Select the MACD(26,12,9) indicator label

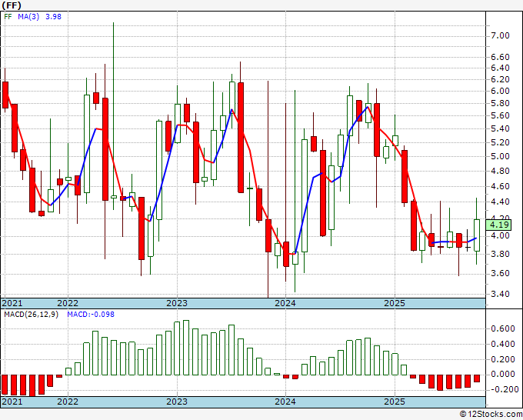click(32, 315)
